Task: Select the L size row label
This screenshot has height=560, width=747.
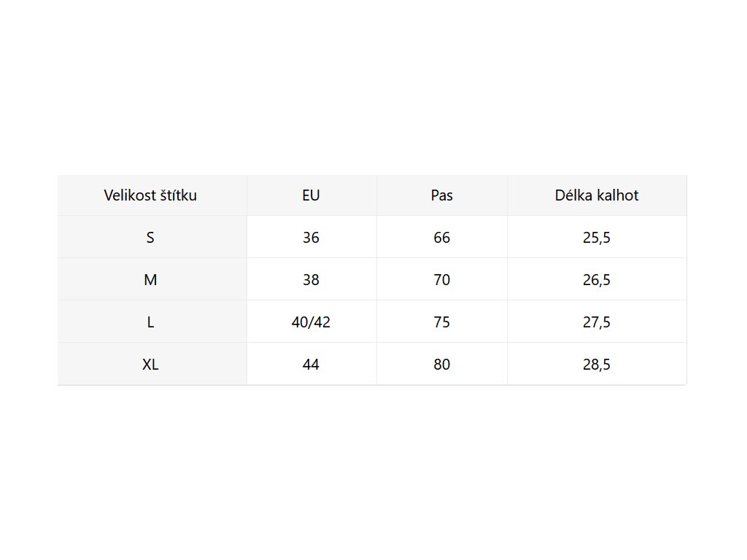Action: click(x=150, y=322)
